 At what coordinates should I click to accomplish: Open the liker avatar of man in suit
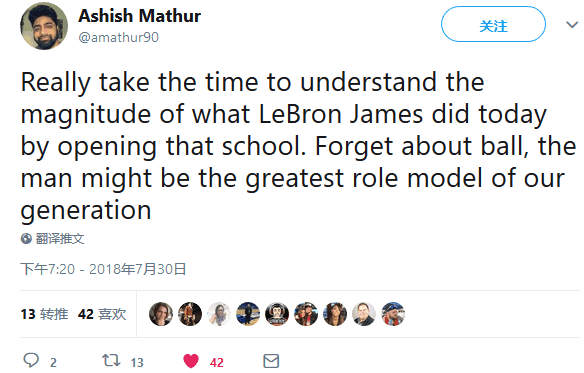tap(364, 314)
